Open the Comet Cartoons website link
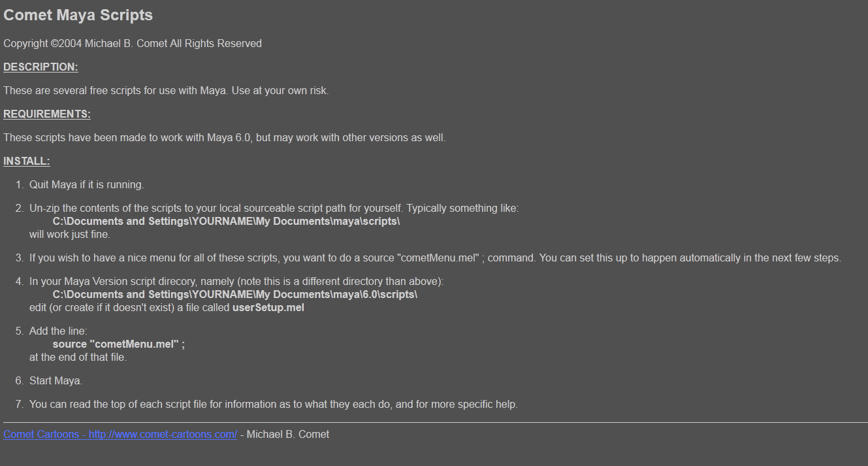The width and height of the screenshot is (868, 466). pos(120,435)
